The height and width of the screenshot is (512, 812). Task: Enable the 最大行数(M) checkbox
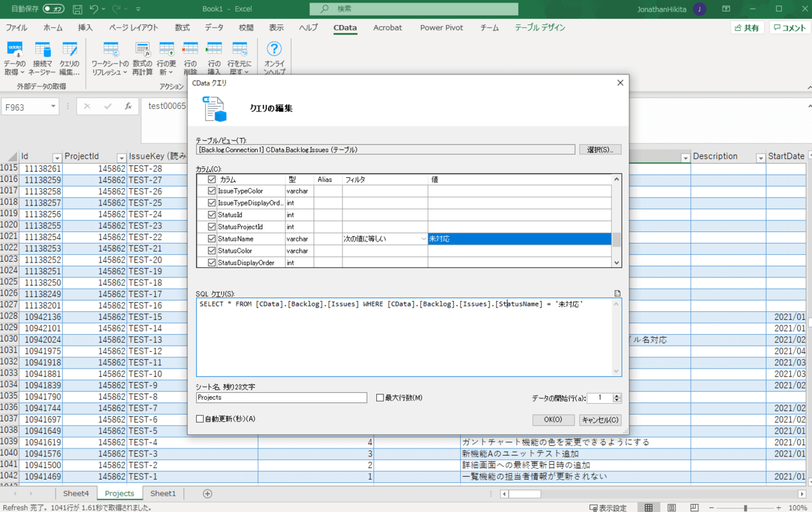380,398
